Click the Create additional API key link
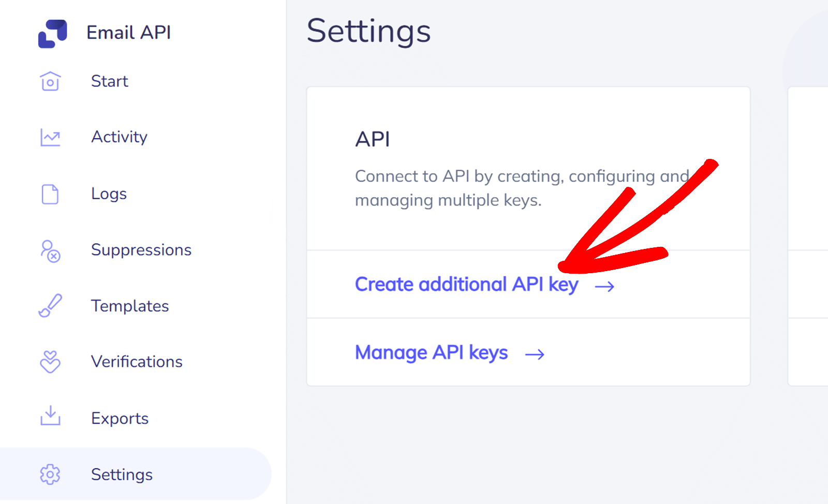The image size is (828, 504). click(466, 285)
